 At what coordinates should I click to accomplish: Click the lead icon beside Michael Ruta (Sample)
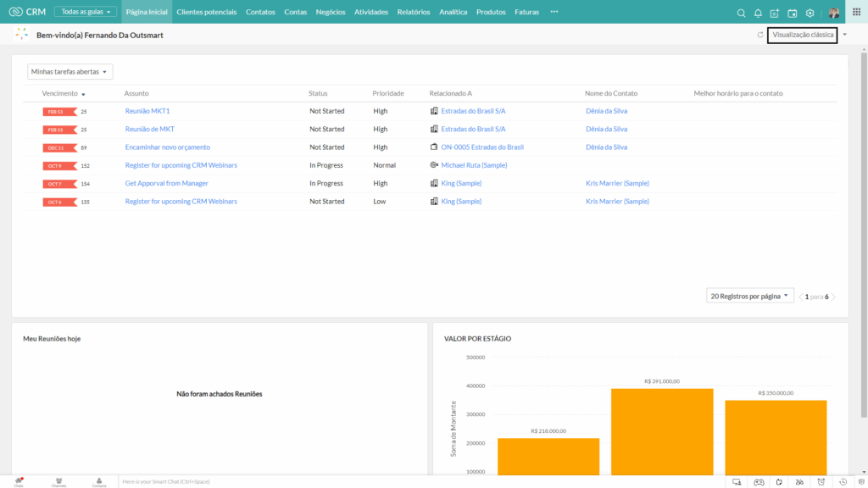pos(434,165)
